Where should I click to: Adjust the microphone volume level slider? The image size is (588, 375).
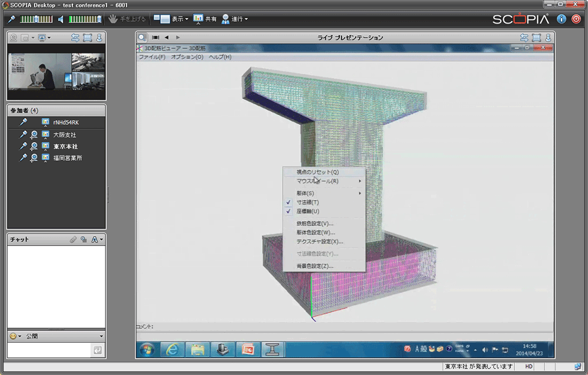click(36, 19)
